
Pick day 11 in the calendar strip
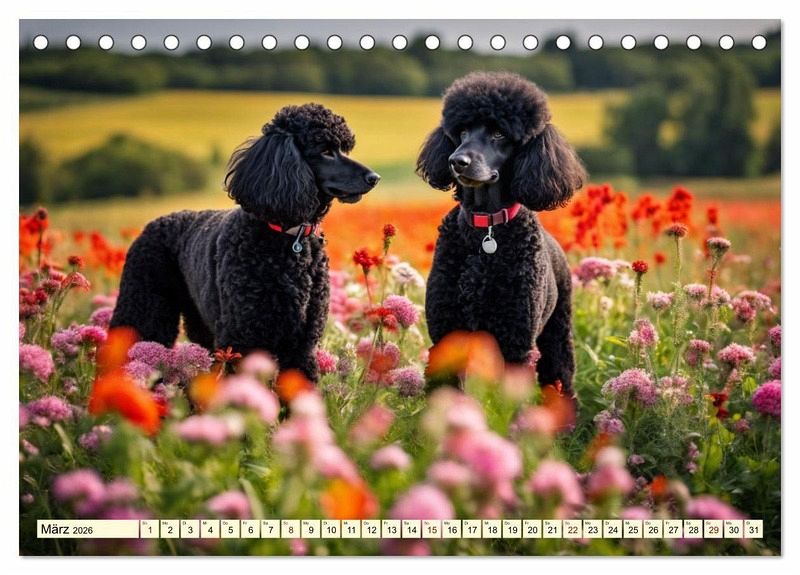tap(351, 529)
